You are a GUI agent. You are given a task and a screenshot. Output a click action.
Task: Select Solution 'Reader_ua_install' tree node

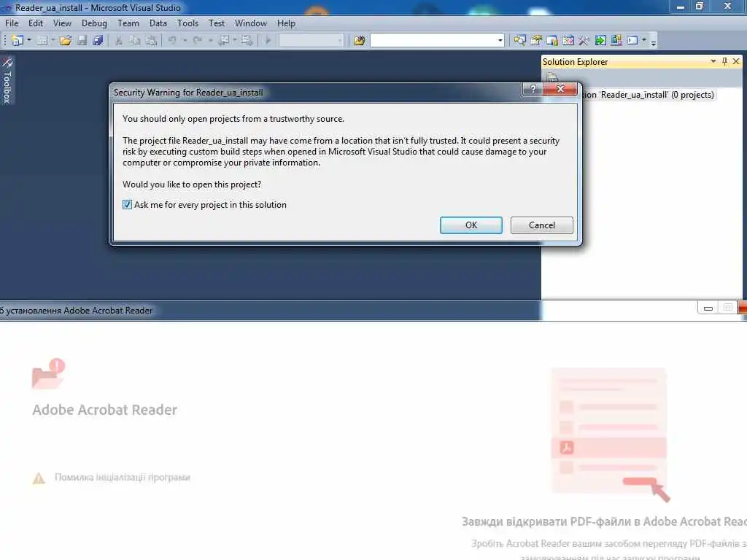click(x=650, y=95)
